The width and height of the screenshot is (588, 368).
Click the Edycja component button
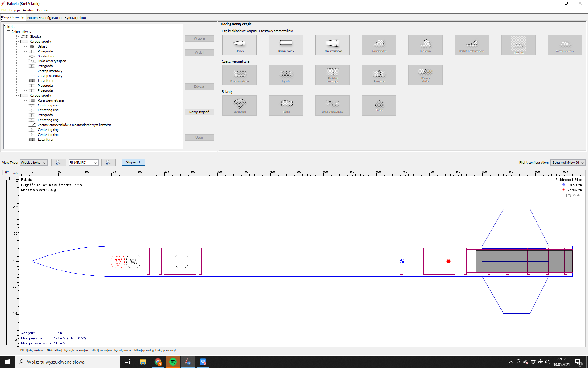coord(199,86)
